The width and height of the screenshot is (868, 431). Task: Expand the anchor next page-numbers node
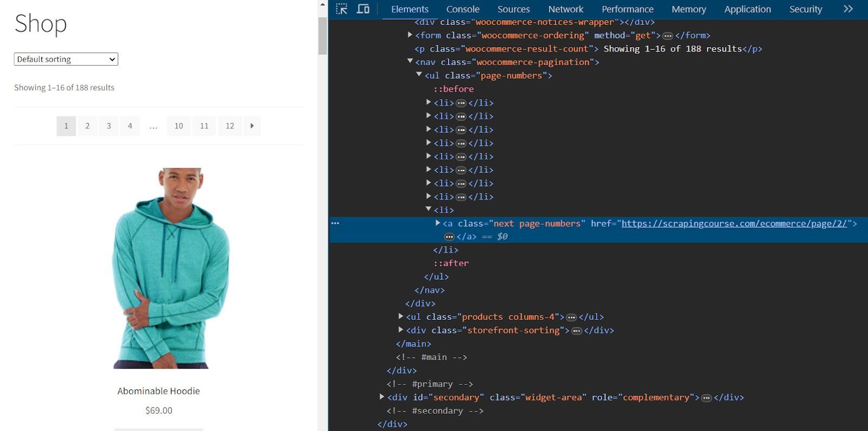pos(438,223)
